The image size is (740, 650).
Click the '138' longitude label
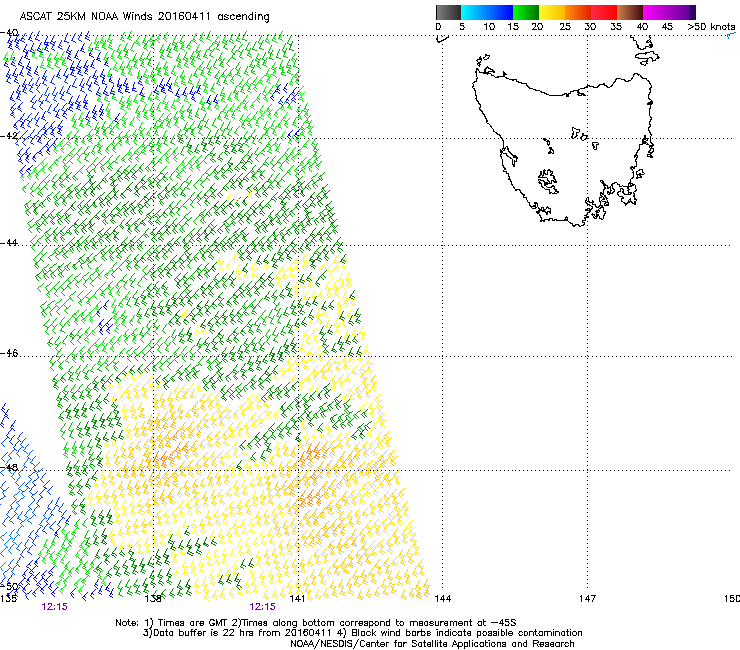153,599
